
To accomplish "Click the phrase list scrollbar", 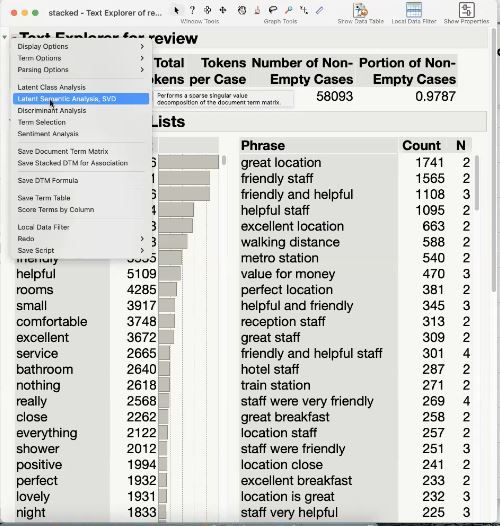I will click(476, 183).
